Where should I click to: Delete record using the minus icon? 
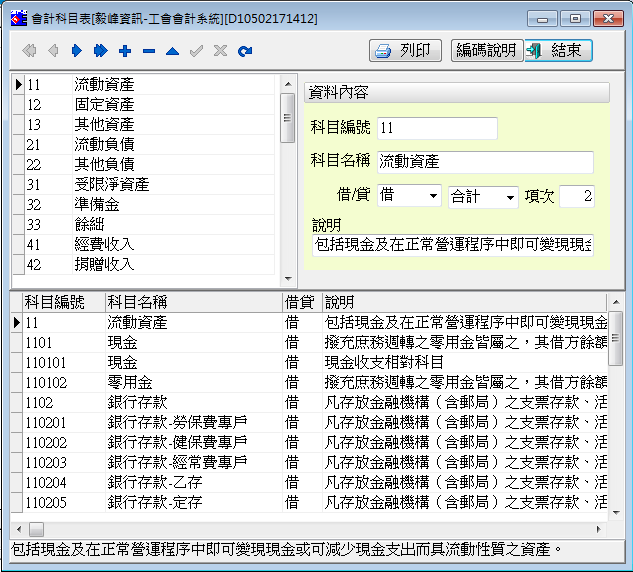coord(149,50)
